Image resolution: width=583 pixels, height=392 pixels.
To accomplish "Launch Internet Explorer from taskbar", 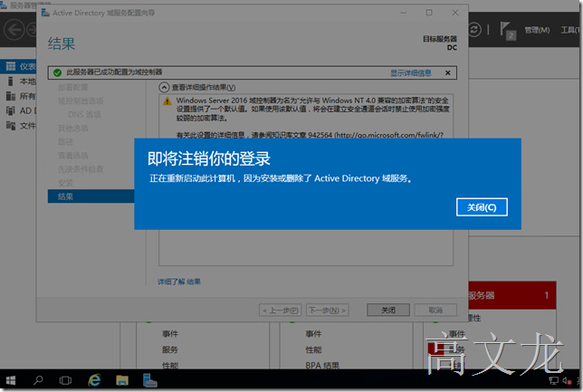I will coord(94,380).
